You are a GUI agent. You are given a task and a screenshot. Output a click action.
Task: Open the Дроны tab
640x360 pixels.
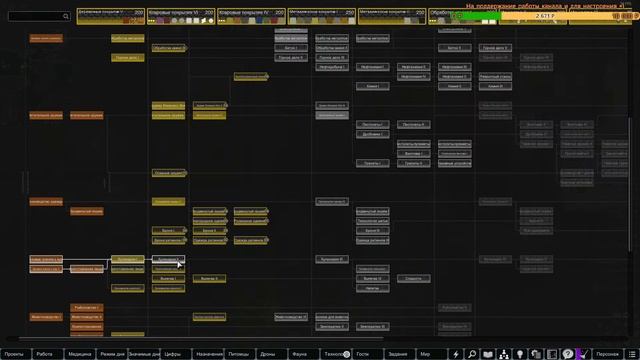coord(272,354)
